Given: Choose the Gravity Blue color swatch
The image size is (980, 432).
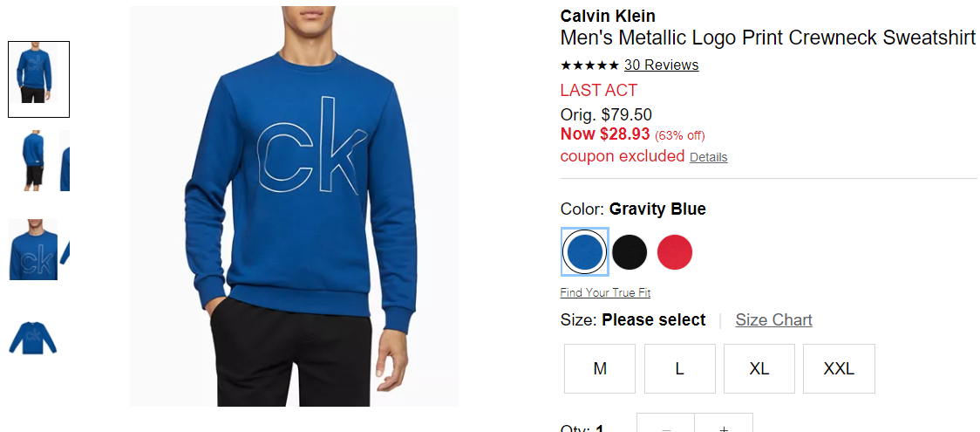Looking at the screenshot, I should pyautogui.click(x=584, y=252).
